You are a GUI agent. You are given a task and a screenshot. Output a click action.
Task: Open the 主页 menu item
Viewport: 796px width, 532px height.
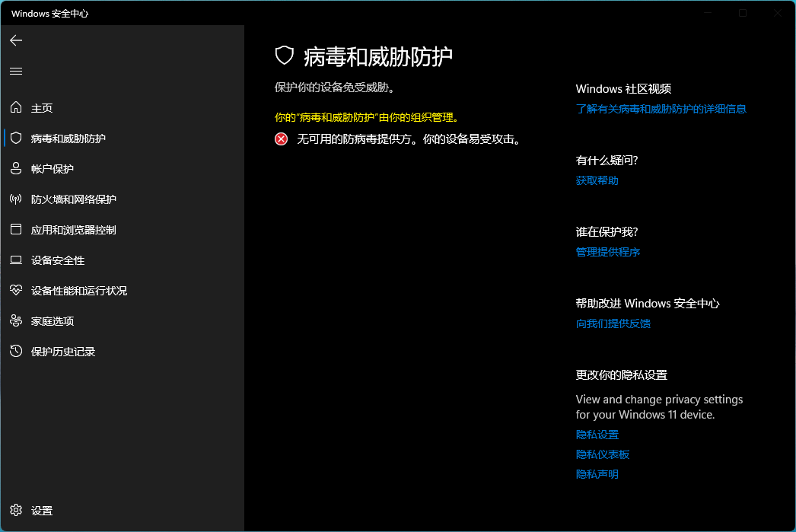[x=123, y=107]
